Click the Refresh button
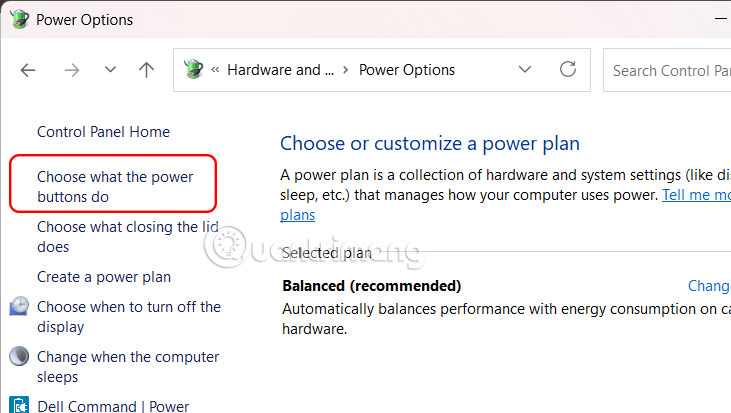The width and height of the screenshot is (731, 413). (x=568, y=70)
